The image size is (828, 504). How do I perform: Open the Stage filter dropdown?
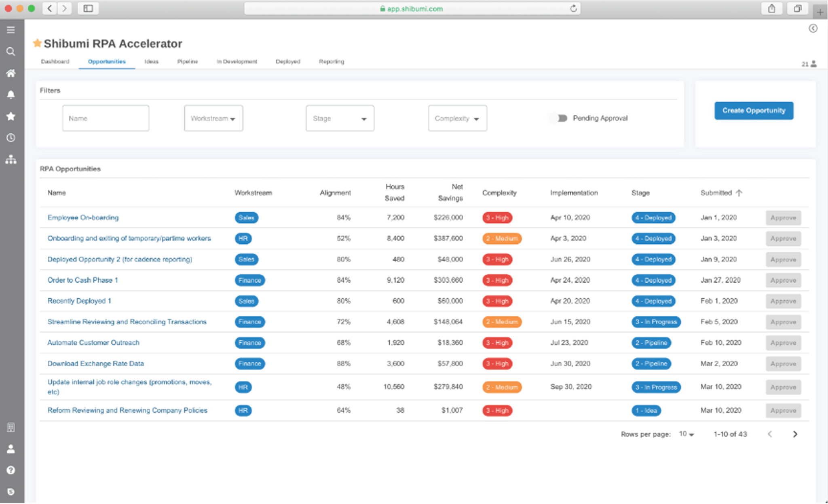coord(340,118)
